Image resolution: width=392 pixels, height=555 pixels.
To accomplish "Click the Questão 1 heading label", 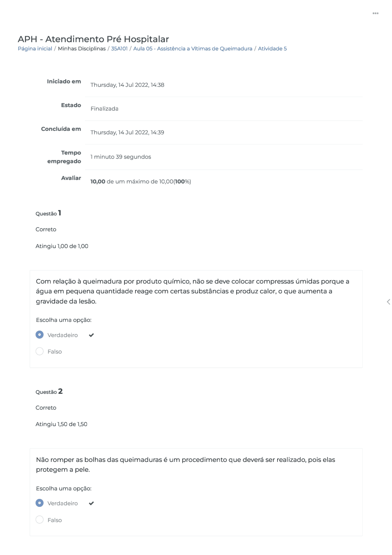I will [48, 213].
